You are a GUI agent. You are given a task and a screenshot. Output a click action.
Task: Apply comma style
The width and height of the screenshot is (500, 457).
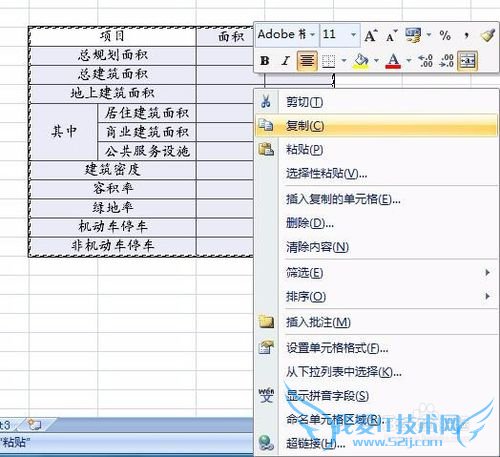point(467,35)
